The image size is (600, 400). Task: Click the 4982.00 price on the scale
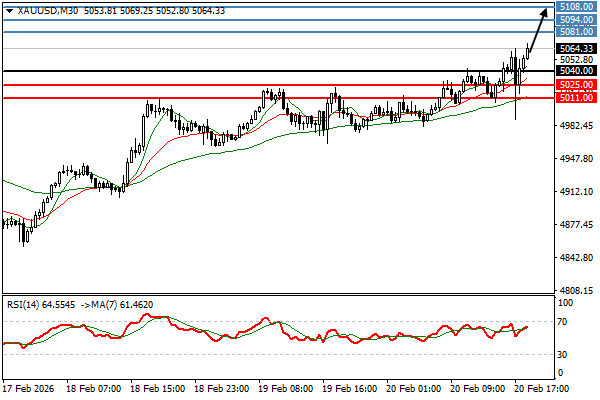pos(577,126)
